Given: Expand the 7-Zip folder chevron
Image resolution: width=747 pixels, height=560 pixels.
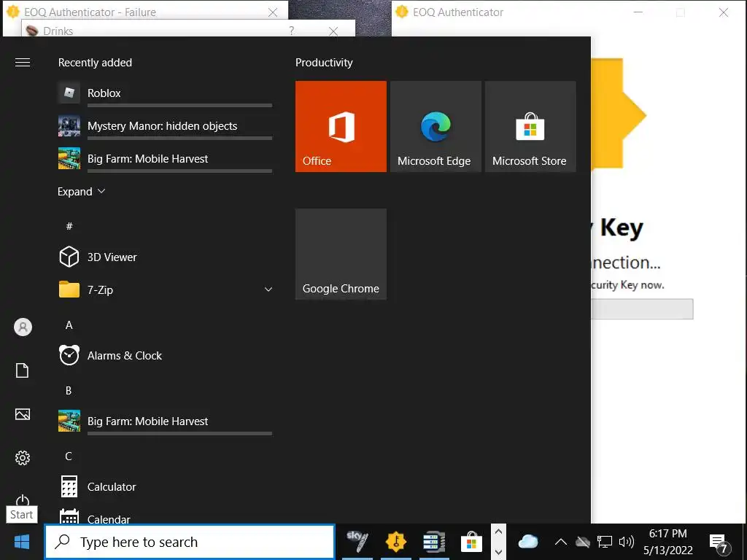Looking at the screenshot, I should point(268,289).
